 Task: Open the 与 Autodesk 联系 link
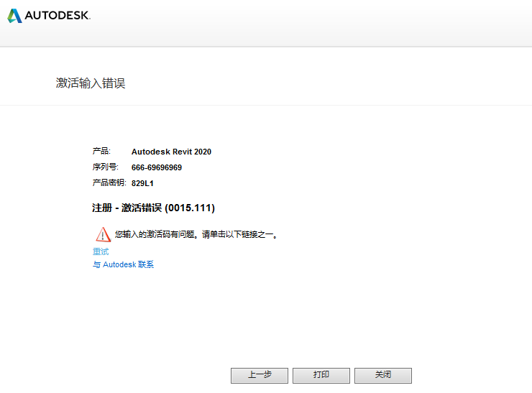tap(123, 264)
